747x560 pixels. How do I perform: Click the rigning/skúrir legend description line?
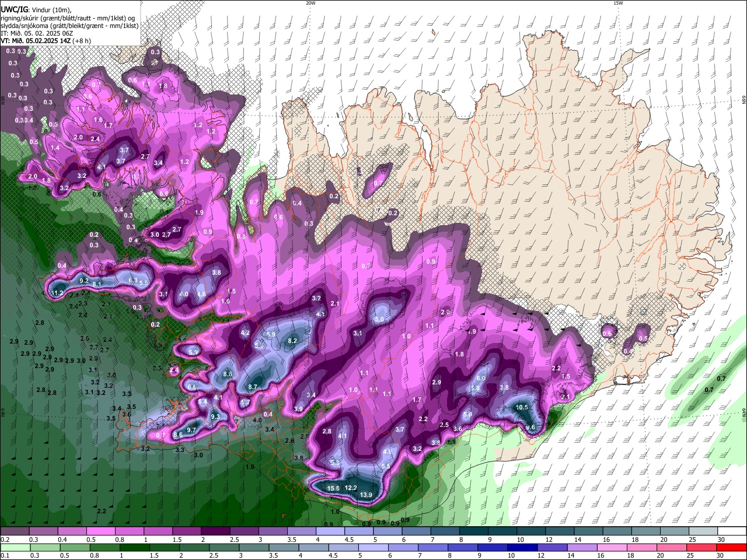tap(67, 17)
